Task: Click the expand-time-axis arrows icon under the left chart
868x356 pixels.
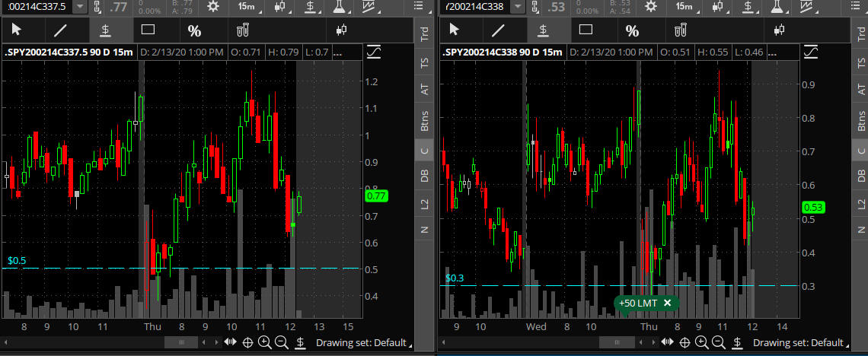Action: pyautogui.click(x=230, y=342)
